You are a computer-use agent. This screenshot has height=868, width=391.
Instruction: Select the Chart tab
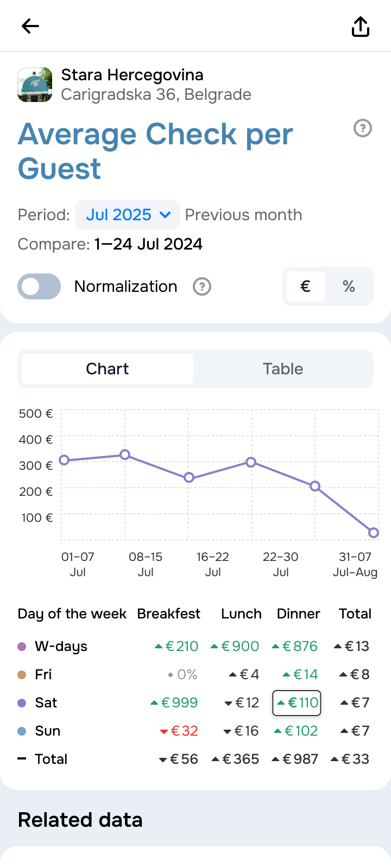(108, 369)
